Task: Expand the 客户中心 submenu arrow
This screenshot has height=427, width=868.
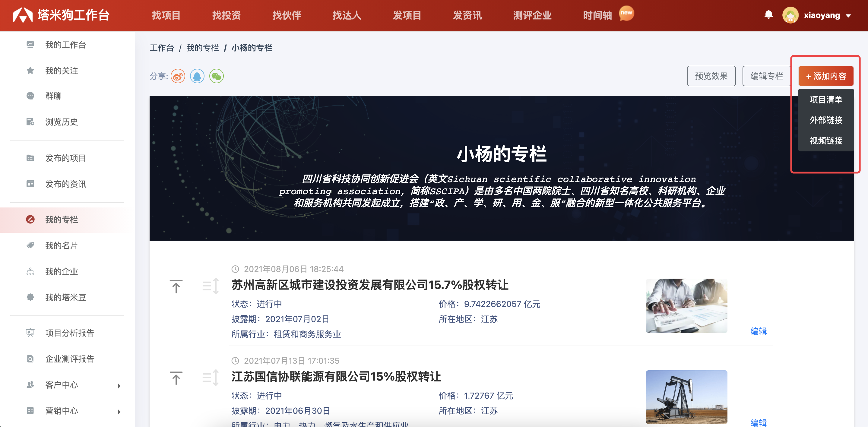Action: (119, 386)
